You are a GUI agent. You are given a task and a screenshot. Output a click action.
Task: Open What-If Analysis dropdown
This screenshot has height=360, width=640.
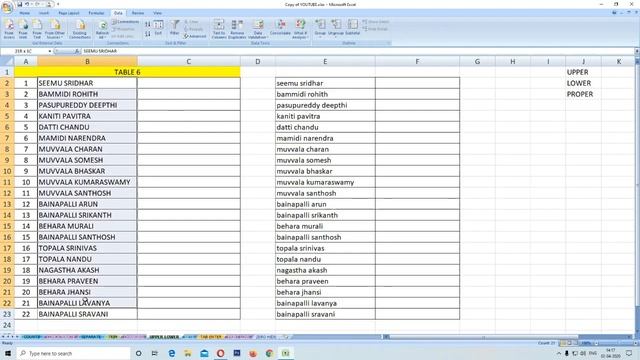tap(300, 29)
